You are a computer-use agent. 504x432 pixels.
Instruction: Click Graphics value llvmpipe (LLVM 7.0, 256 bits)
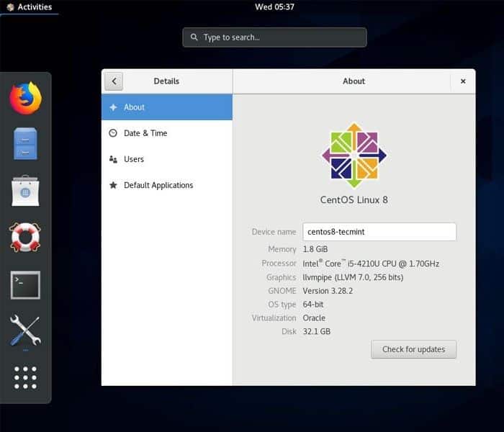click(353, 277)
